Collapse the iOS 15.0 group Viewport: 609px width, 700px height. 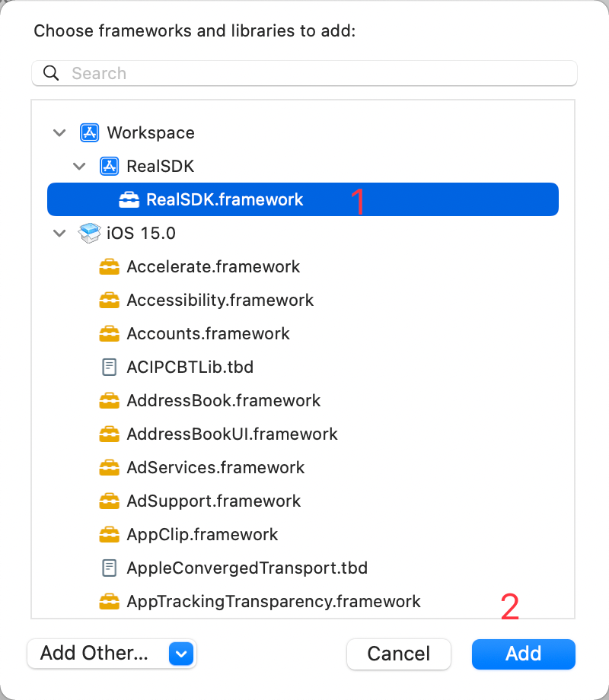pos(59,234)
